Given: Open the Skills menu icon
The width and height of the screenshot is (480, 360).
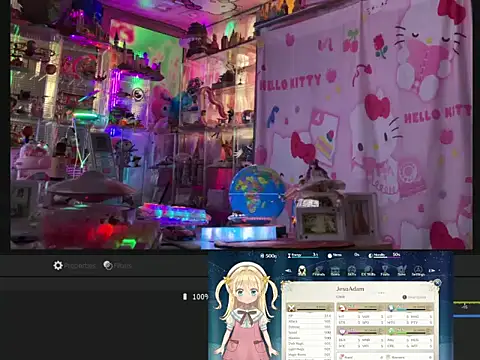Looking at the screenshot, I should point(352,271).
